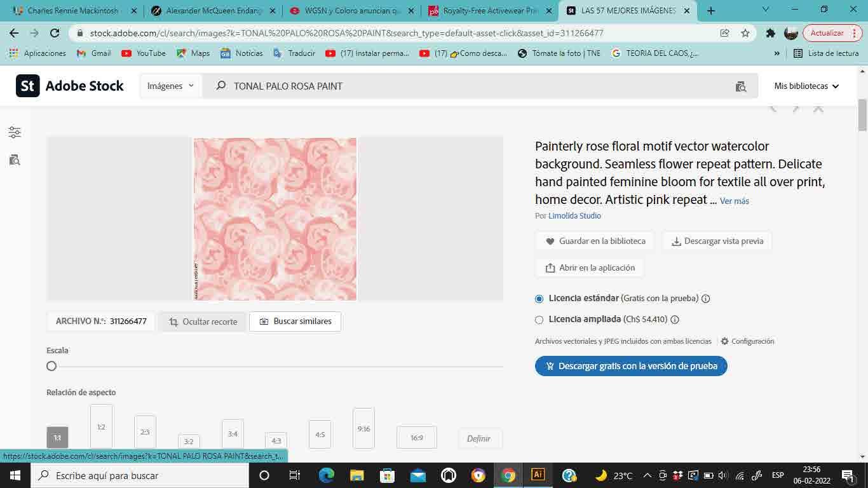Expand hidden system tray icons

(x=648, y=475)
